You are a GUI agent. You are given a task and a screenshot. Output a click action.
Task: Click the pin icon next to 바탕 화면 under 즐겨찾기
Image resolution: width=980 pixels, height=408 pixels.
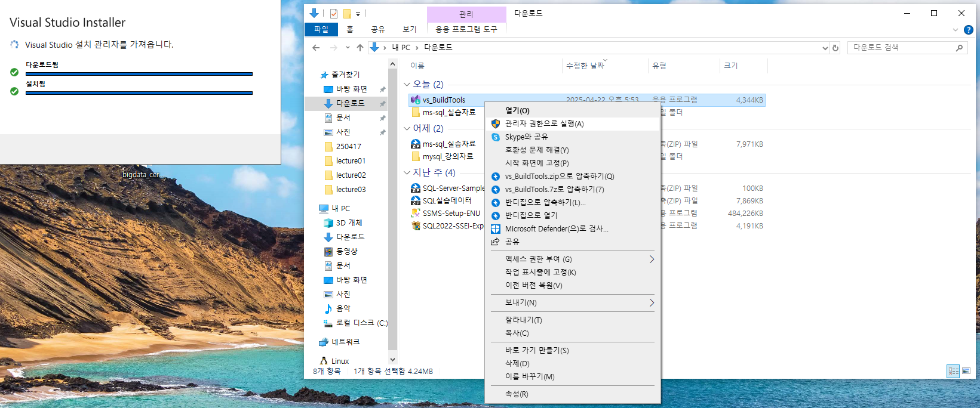382,89
